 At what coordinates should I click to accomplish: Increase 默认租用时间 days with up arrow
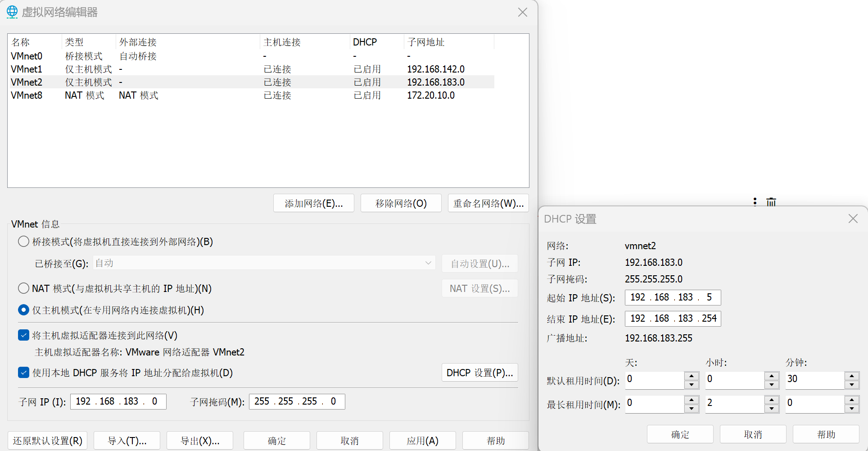pyautogui.click(x=692, y=376)
